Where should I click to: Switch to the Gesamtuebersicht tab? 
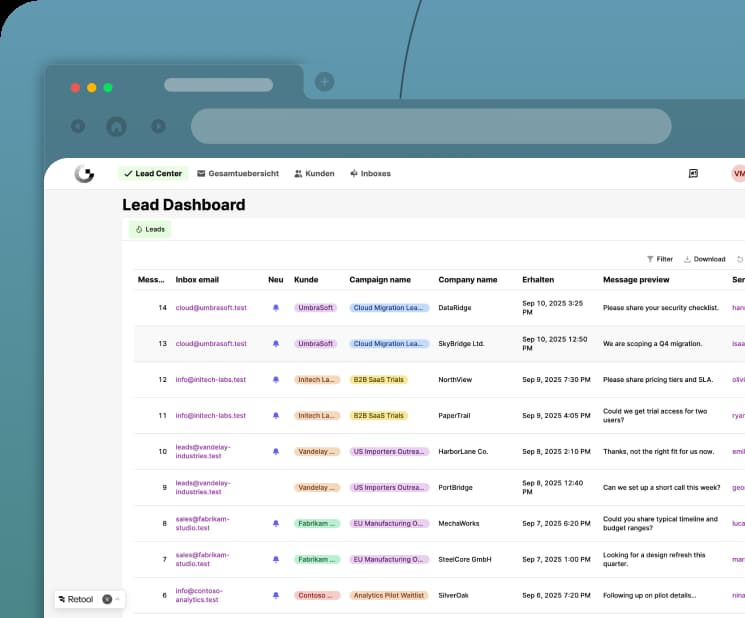[238, 173]
